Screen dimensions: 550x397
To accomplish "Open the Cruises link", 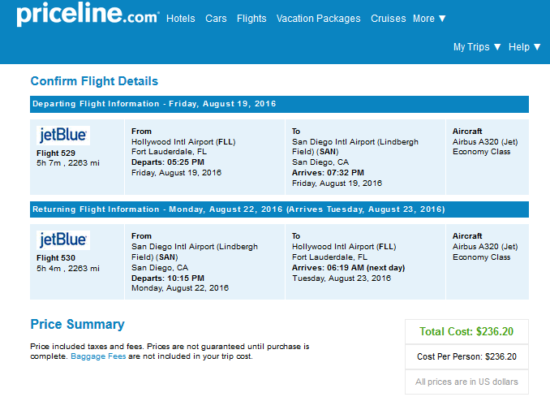I will 388,18.
